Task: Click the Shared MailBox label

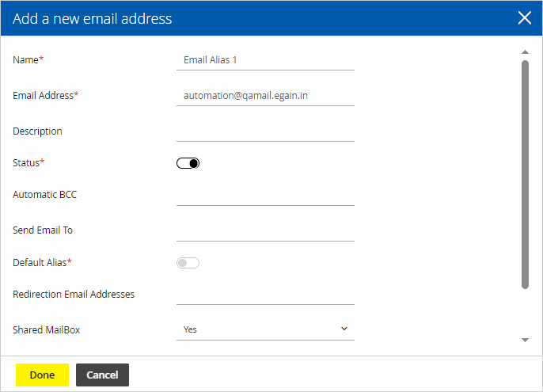Action: coord(47,329)
